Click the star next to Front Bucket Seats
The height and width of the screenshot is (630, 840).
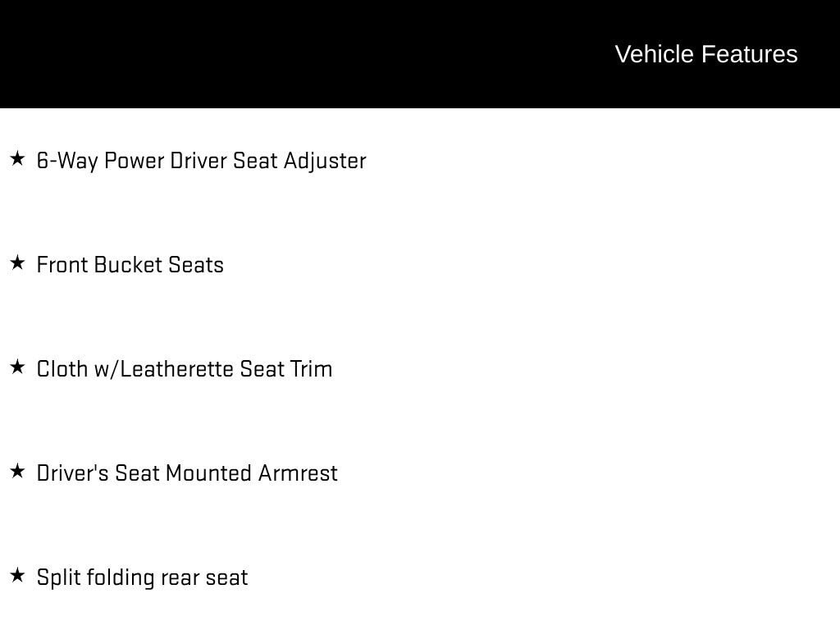(x=17, y=262)
